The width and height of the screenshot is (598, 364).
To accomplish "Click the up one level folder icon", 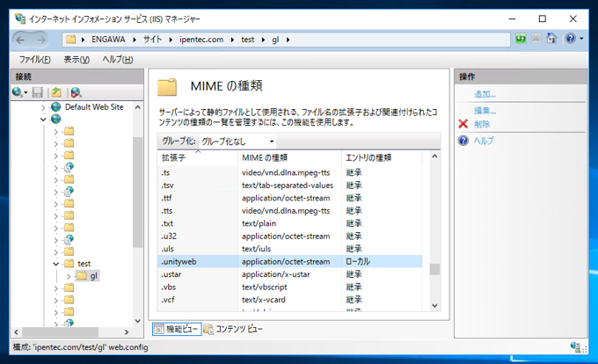I will 56,92.
